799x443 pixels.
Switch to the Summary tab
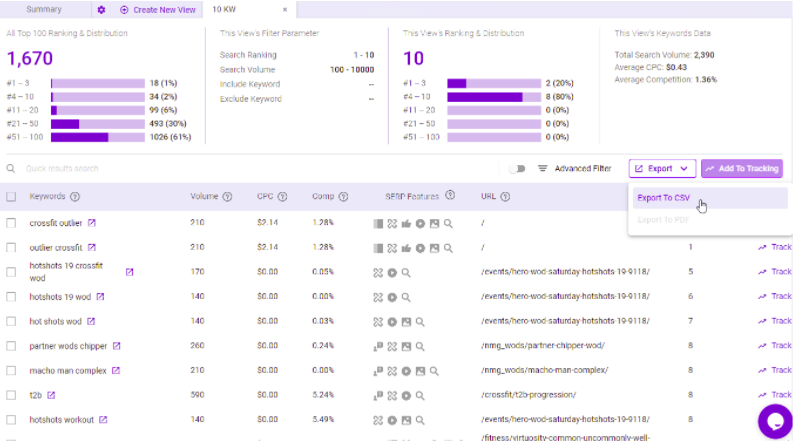click(44, 9)
